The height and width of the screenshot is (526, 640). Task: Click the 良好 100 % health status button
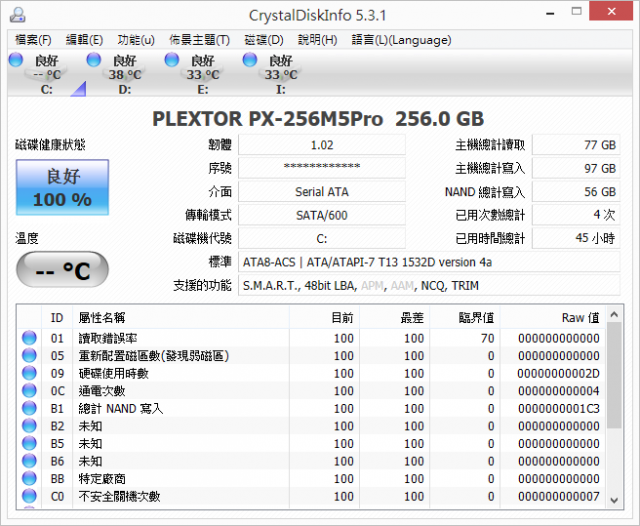(62, 187)
